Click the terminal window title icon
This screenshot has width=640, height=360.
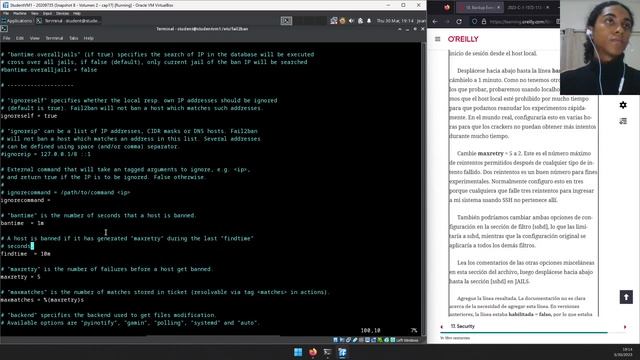tap(4, 29)
